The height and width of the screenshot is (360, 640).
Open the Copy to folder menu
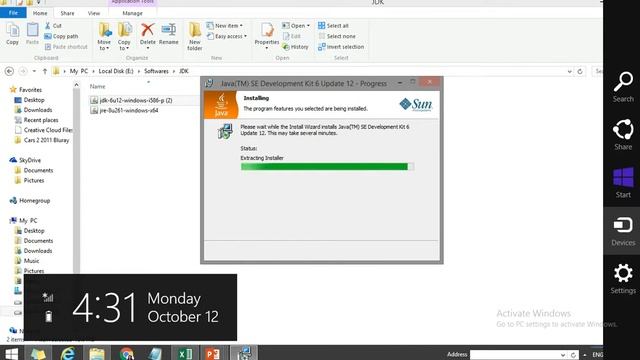[x=124, y=37]
